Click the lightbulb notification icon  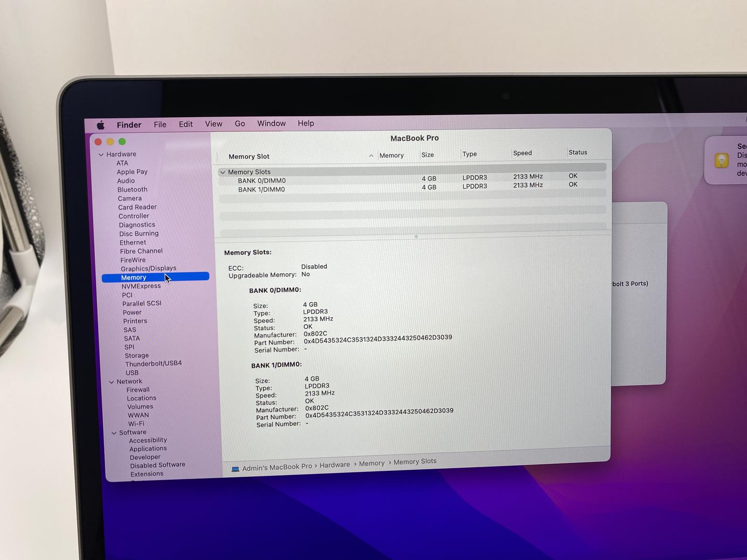721,160
